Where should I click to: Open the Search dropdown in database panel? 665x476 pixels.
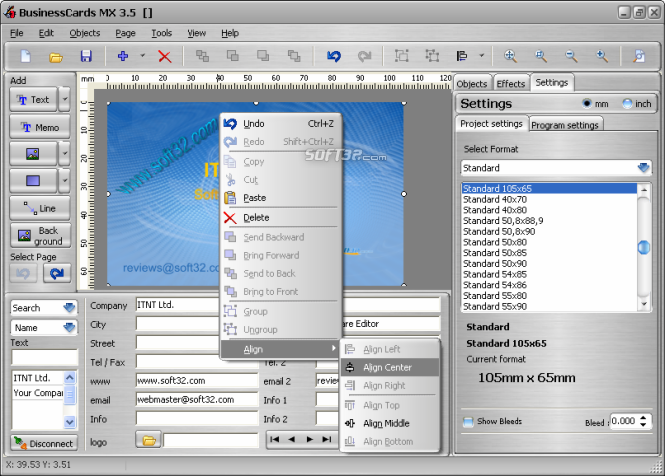(69, 308)
